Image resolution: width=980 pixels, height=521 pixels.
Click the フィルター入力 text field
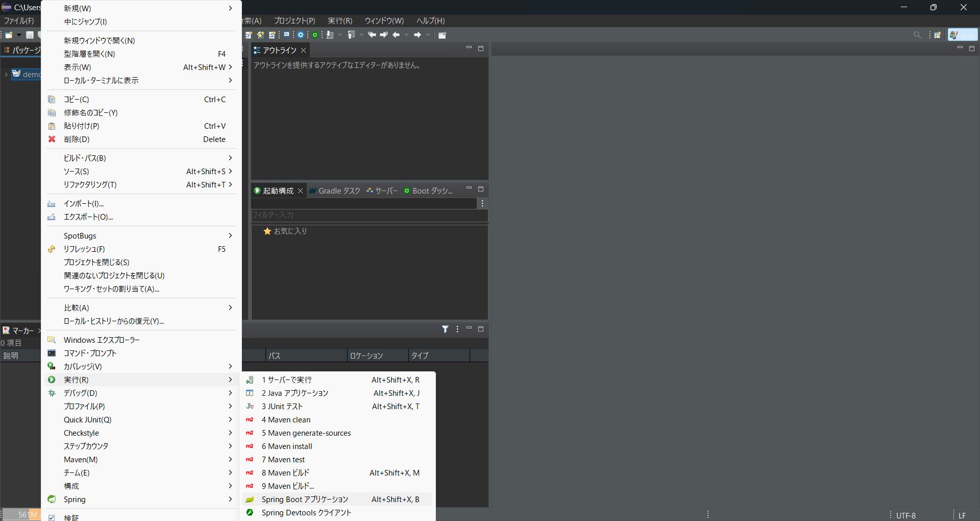tap(369, 215)
